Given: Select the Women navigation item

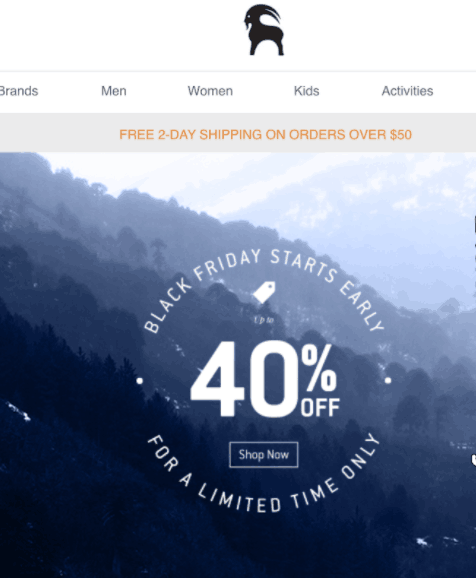Looking at the screenshot, I should (x=210, y=91).
